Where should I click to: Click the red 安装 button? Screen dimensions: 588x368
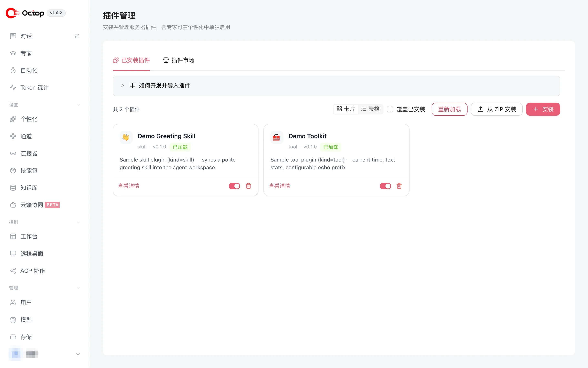pyautogui.click(x=543, y=109)
